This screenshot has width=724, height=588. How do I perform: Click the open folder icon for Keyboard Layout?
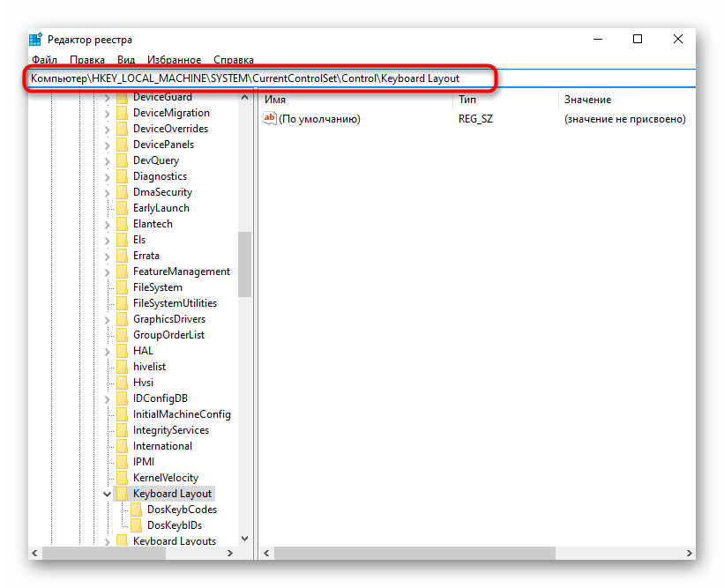(122, 494)
